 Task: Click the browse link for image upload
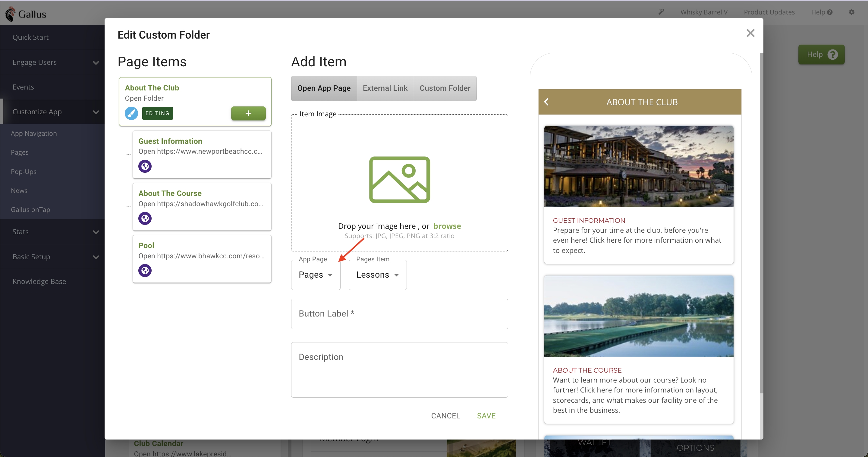(x=447, y=226)
